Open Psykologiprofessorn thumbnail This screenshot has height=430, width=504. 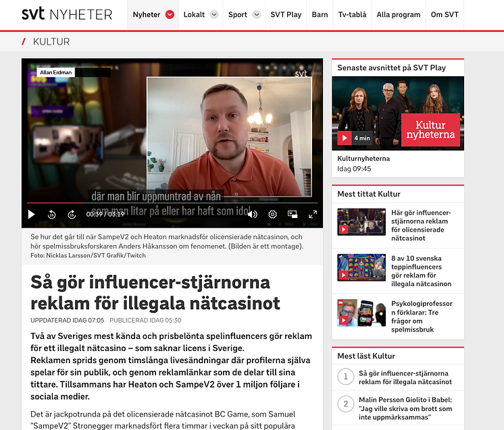tap(361, 313)
